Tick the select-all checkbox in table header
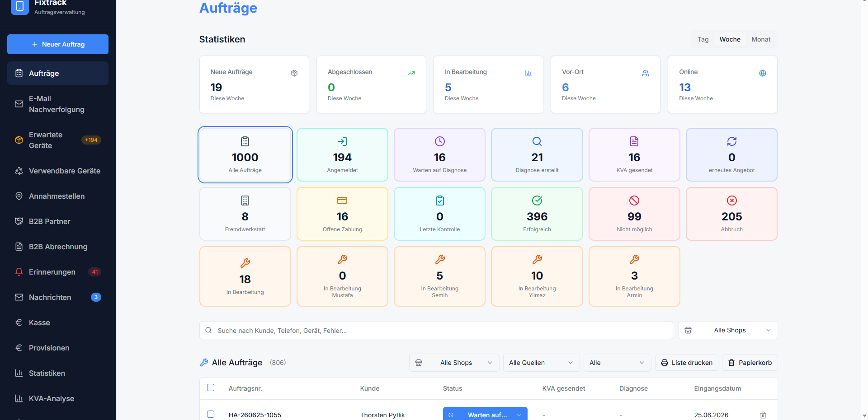This screenshot has height=420, width=868. pos(211,387)
